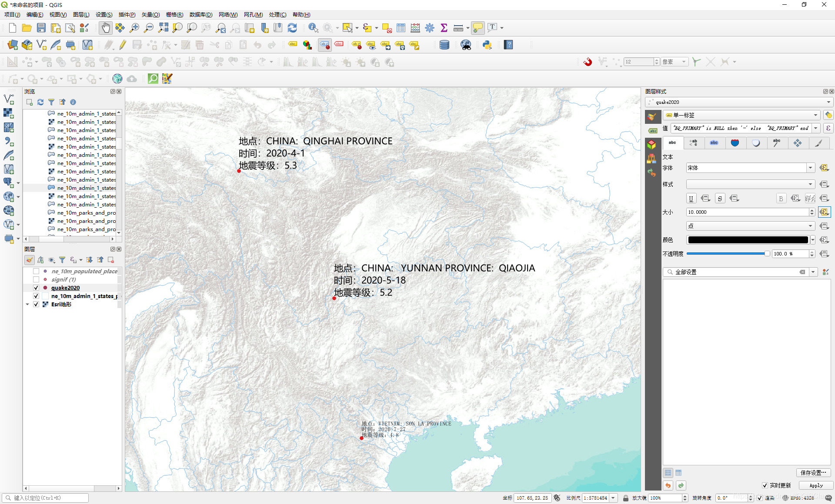The image size is (835, 504).
Task: Open the 矢量(O) menu
Action: 150,14
